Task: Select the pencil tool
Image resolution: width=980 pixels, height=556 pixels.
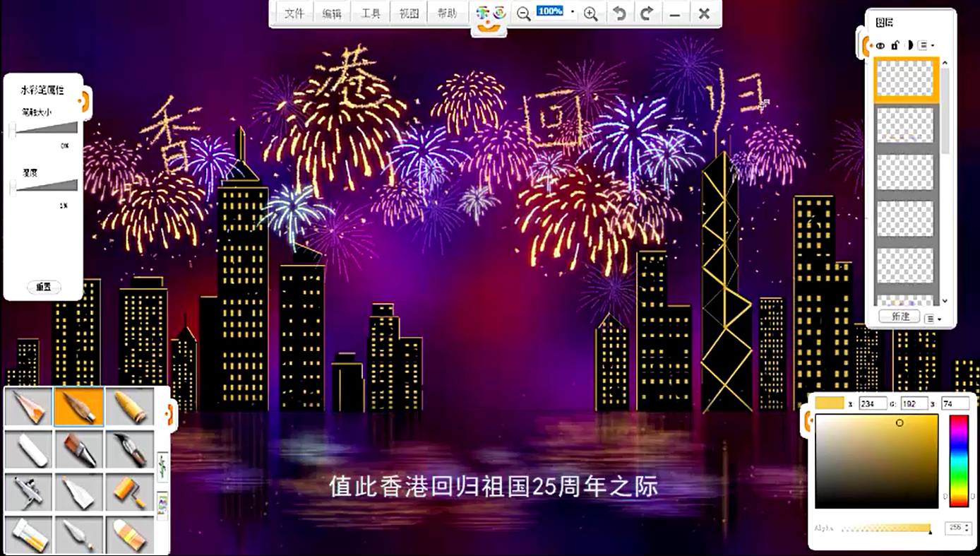Action: (28, 407)
